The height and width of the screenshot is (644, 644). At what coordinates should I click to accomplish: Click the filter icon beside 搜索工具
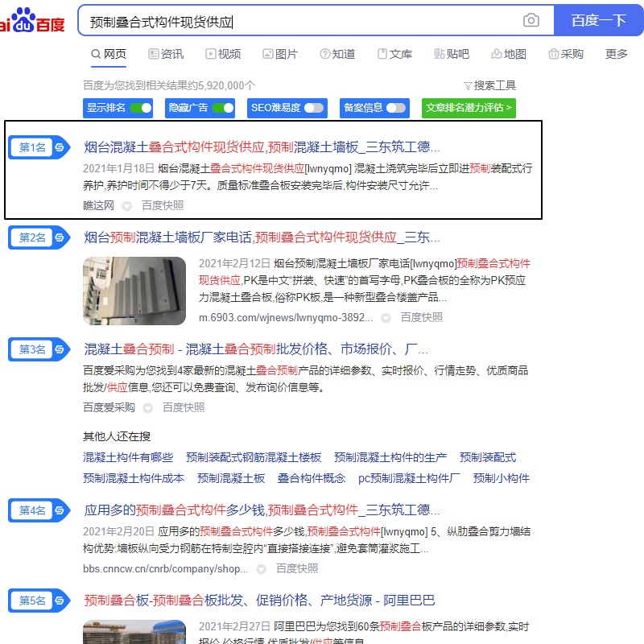pyautogui.click(x=468, y=86)
